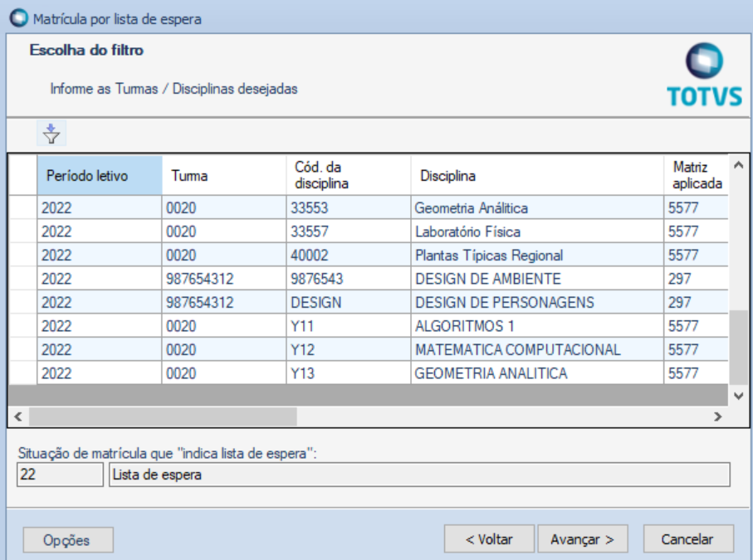Click the horizontal scroll left arrow

coord(18,416)
